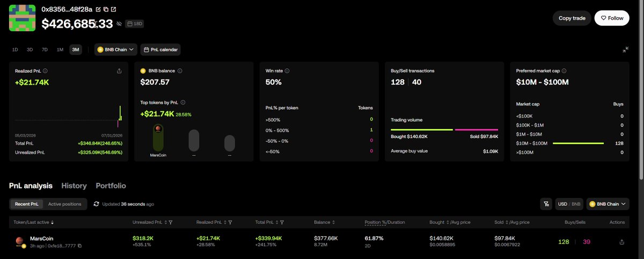Image resolution: width=644 pixels, height=259 pixels.
Task: Share the Realized PnL card
Action: [119, 70]
